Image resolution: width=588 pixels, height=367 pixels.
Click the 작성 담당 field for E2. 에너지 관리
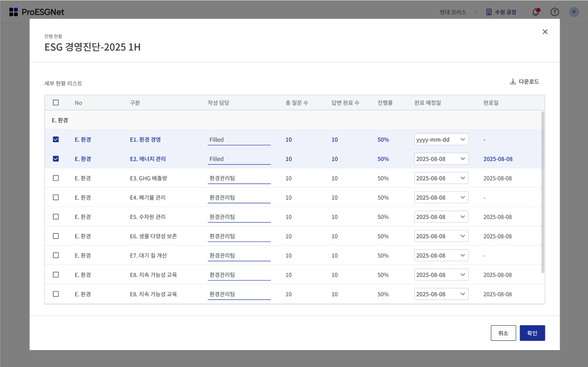pos(239,159)
